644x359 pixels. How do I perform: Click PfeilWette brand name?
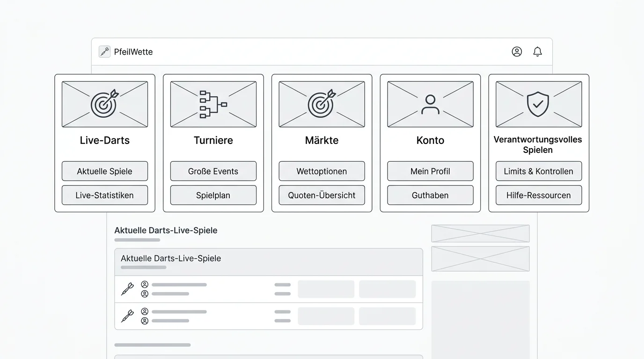(x=133, y=52)
